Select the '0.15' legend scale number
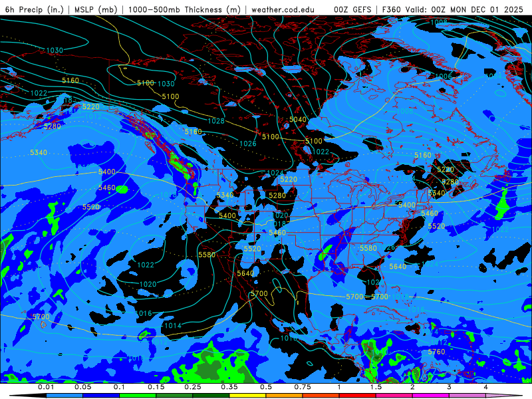The width and height of the screenshot is (532, 399). pyautogui.click(x=156, y=387)
